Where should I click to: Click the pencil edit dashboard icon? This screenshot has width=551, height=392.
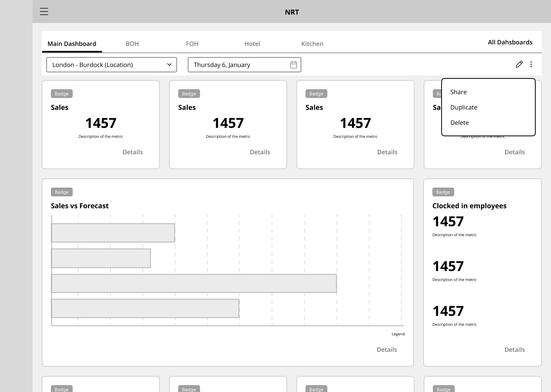click(519, 64)
